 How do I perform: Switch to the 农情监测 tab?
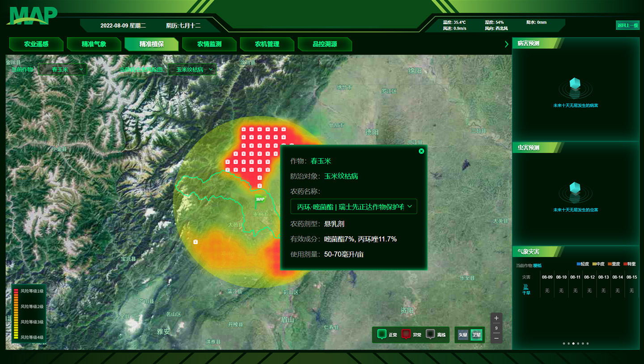[x=209, y=44]
